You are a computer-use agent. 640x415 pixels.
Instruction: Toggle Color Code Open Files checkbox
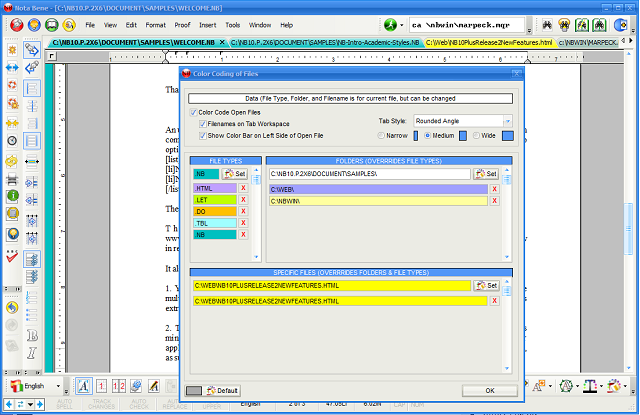click(193, 113)
